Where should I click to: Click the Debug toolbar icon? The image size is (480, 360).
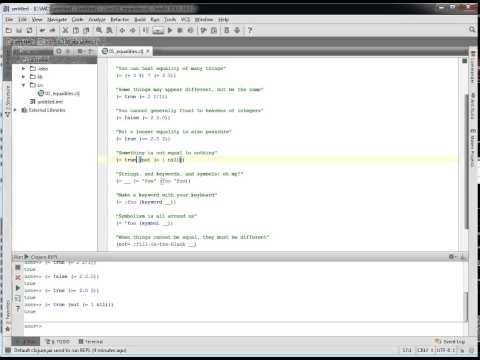(x=180, y=30)
